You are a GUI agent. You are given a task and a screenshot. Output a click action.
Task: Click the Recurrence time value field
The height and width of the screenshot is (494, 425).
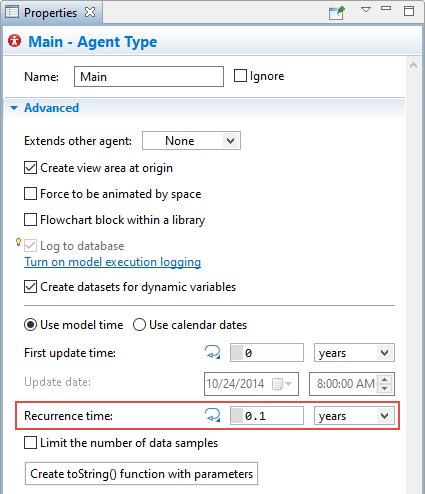267,416
